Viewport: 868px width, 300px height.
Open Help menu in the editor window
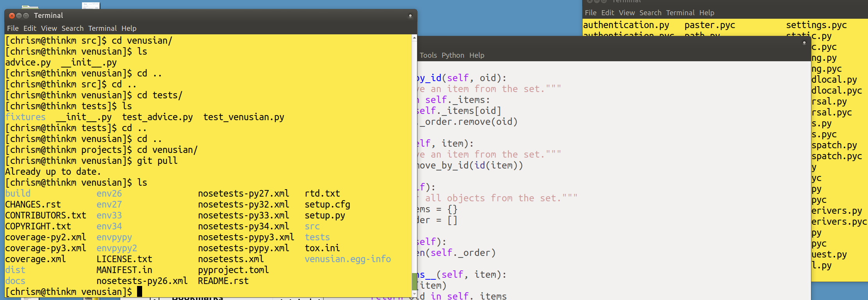tap(477, 55)
